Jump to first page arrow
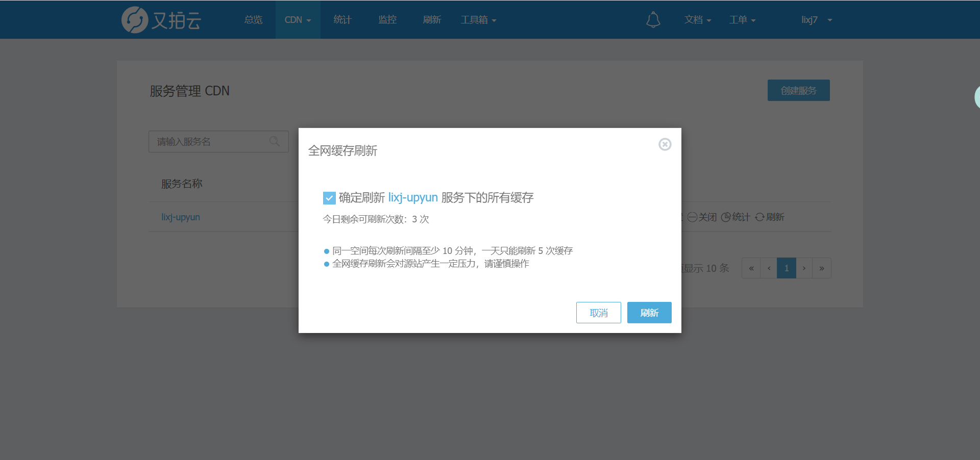This screenshot has width=980, height=460. (x=751, y=268)
